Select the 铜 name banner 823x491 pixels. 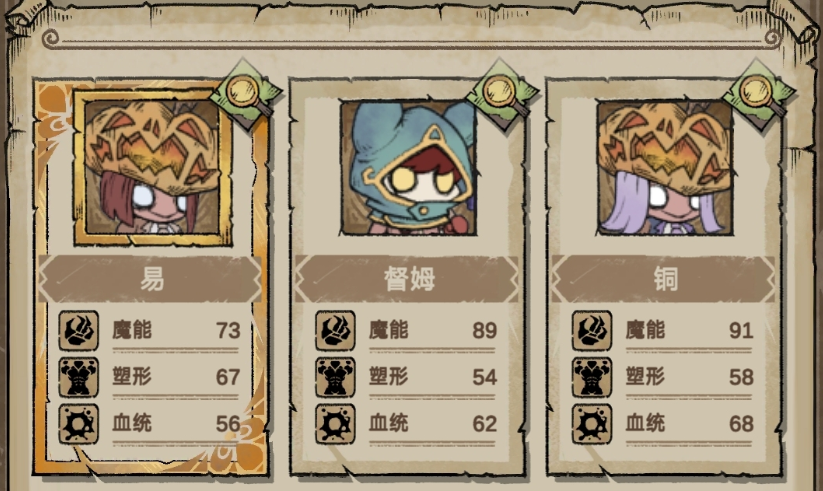point(664,279)
